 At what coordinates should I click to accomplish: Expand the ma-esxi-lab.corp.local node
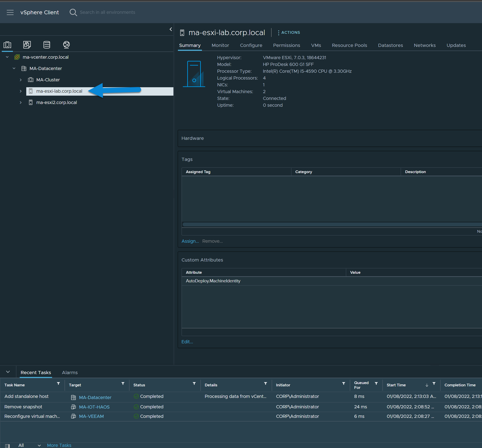click(21, 91)
